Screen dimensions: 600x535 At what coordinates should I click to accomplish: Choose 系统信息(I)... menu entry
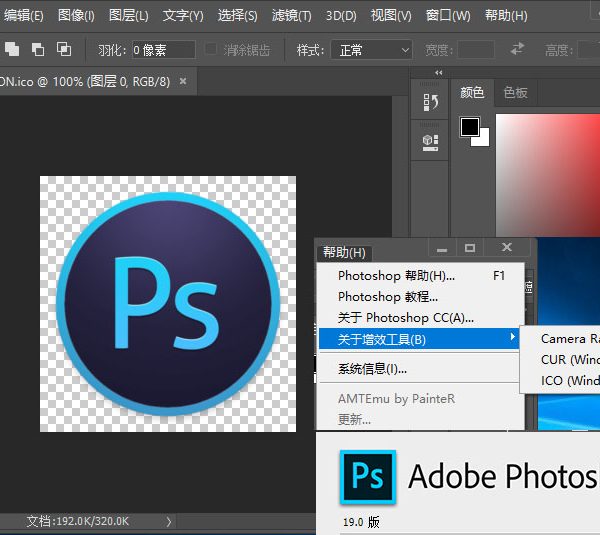pyautogui.click(x=372, y=368)
